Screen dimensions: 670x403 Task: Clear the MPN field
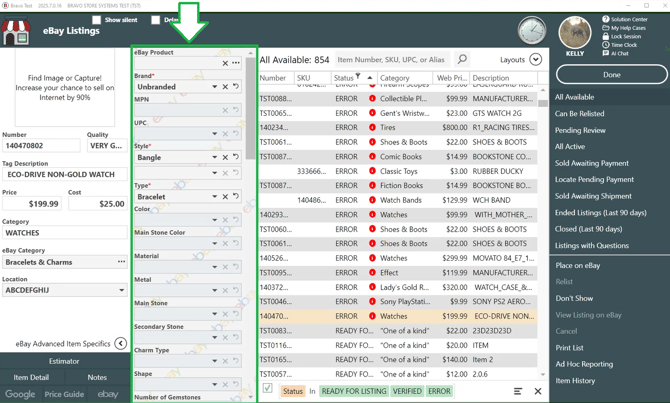pyautogui.click(x=225, y=110)
